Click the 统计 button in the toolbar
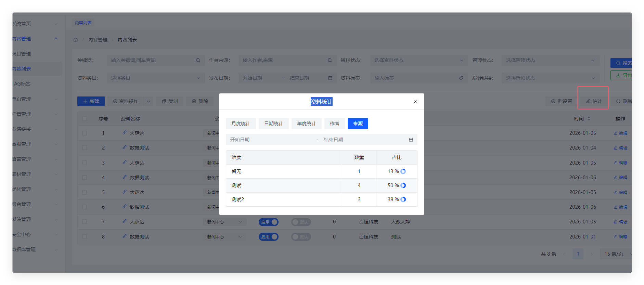644x285 pixels. (594, 101)
